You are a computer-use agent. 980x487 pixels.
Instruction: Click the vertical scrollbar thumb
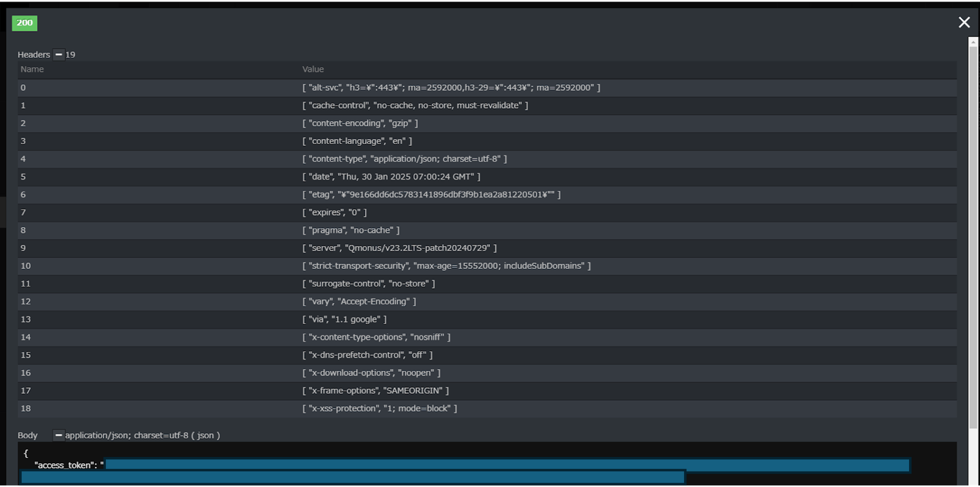point(973,236)
